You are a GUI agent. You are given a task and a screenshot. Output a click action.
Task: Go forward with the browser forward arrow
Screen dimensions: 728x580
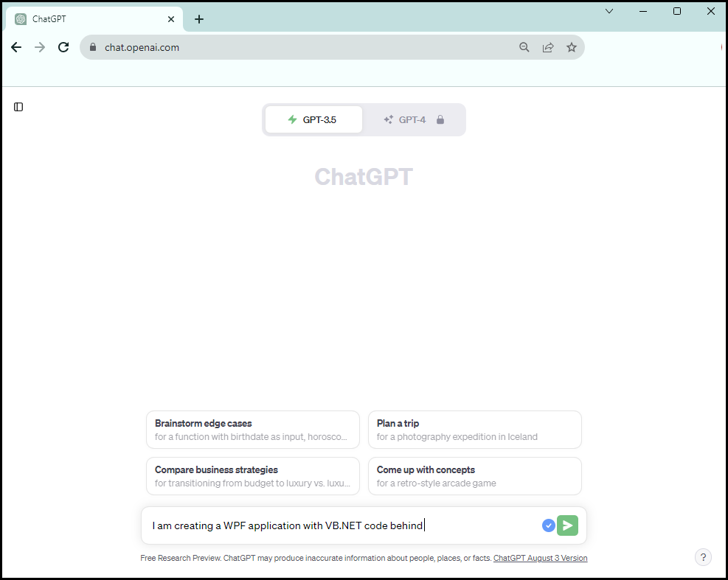click(40, 47)
